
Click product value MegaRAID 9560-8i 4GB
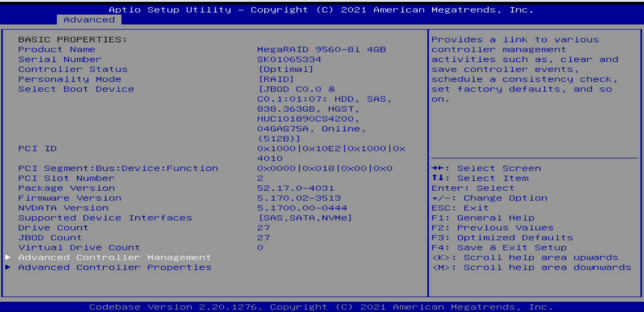point(322,50)
